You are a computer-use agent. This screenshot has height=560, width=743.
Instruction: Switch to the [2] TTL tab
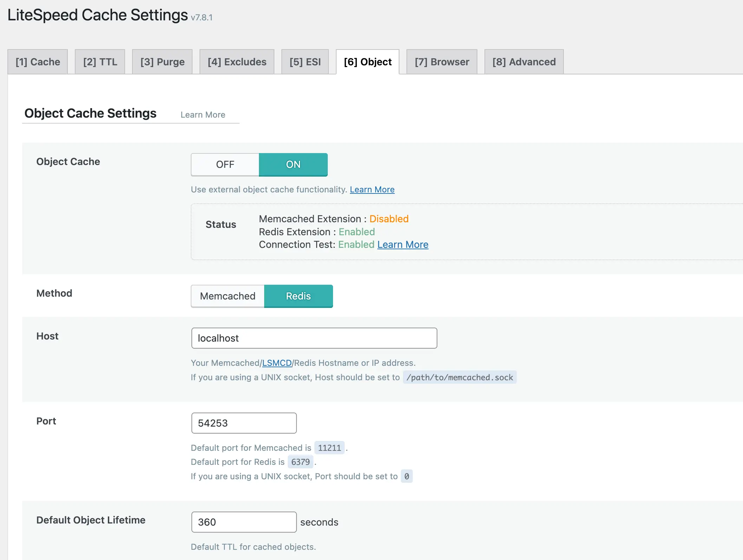coord(100,62)
